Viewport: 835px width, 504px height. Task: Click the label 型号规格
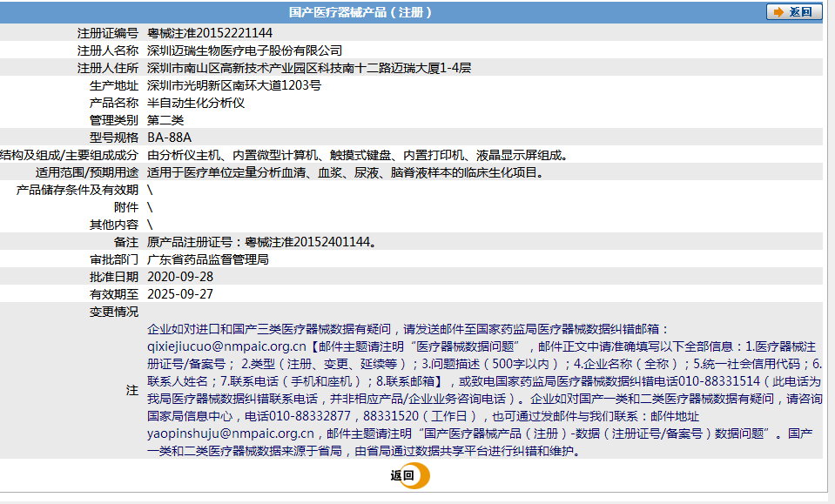tap(114, 138)
